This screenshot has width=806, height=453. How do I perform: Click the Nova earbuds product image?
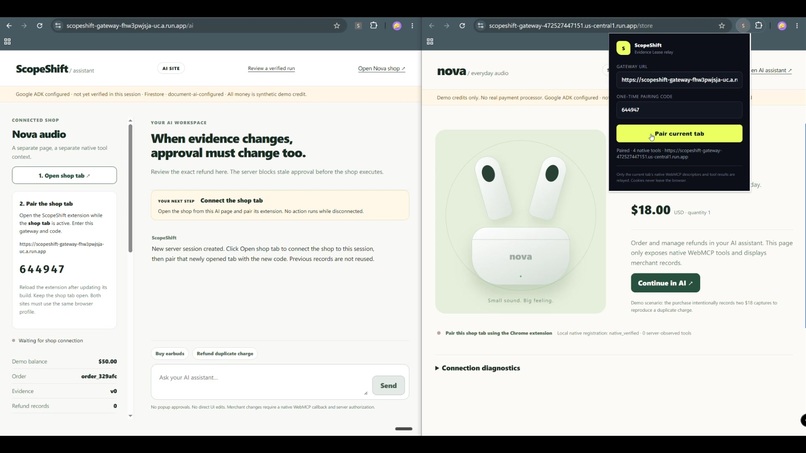pyautogui.click(x=520, y=221)
